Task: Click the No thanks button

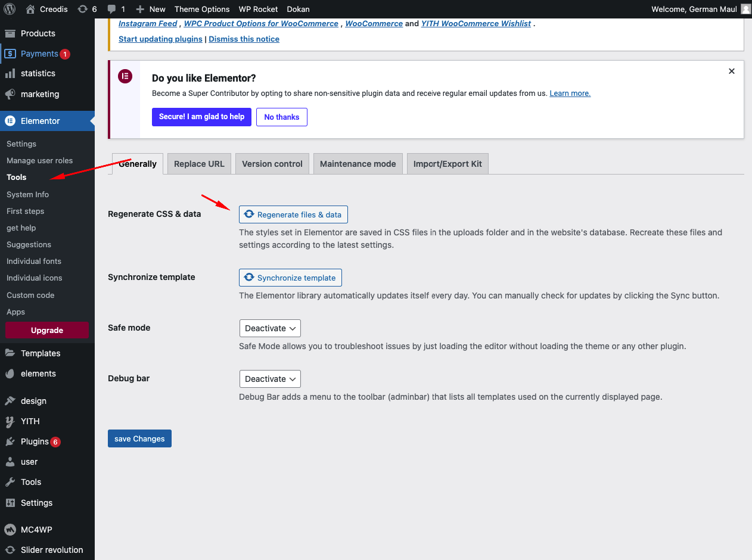Action: pyautogui.click(x=282, y=117)
